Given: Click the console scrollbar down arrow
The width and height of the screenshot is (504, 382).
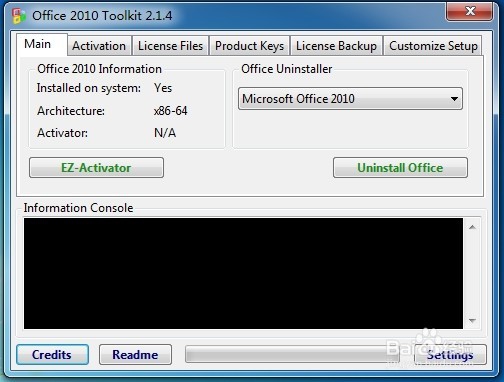Looking at the screenshot, I should (472, 320).
